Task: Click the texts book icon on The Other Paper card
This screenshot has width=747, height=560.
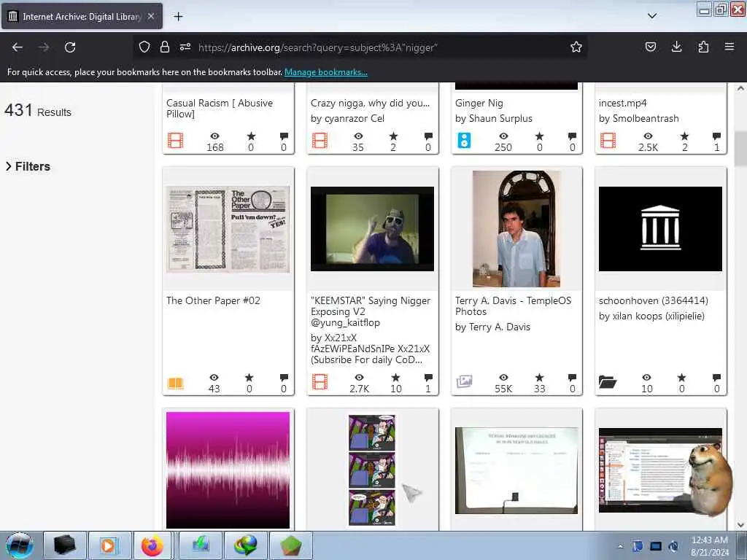Action: coord(175,384)
